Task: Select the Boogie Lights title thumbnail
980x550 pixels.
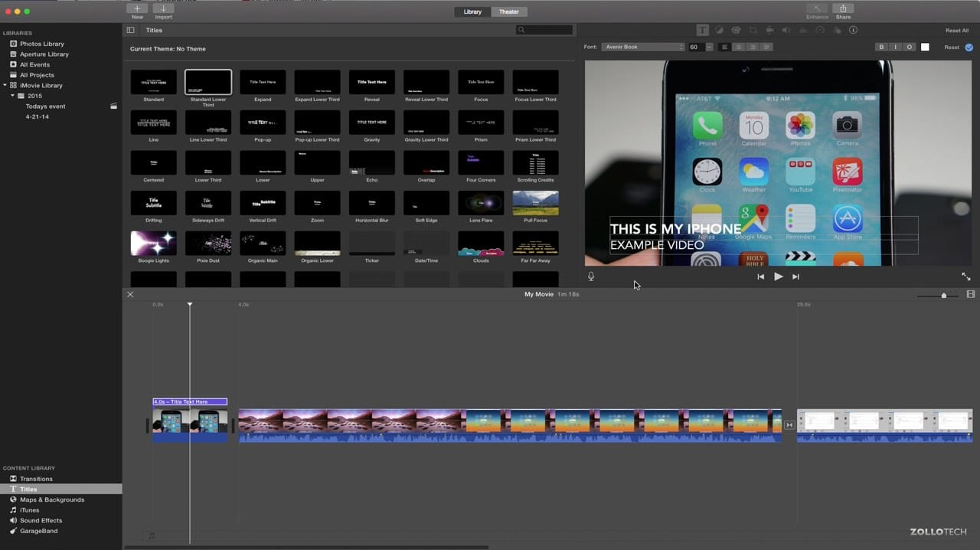Action: [153, 243]
